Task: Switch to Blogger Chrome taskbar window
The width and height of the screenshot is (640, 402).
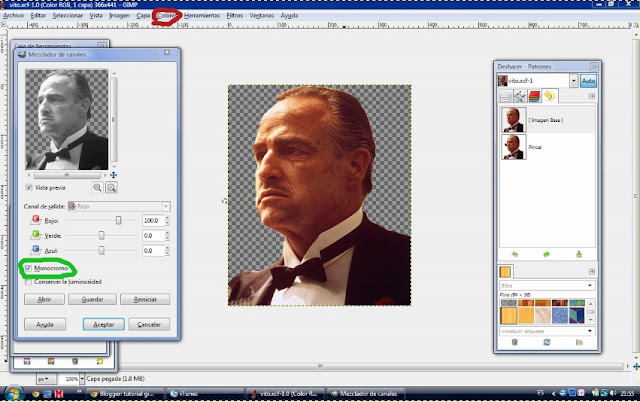Action: [126, 394]
